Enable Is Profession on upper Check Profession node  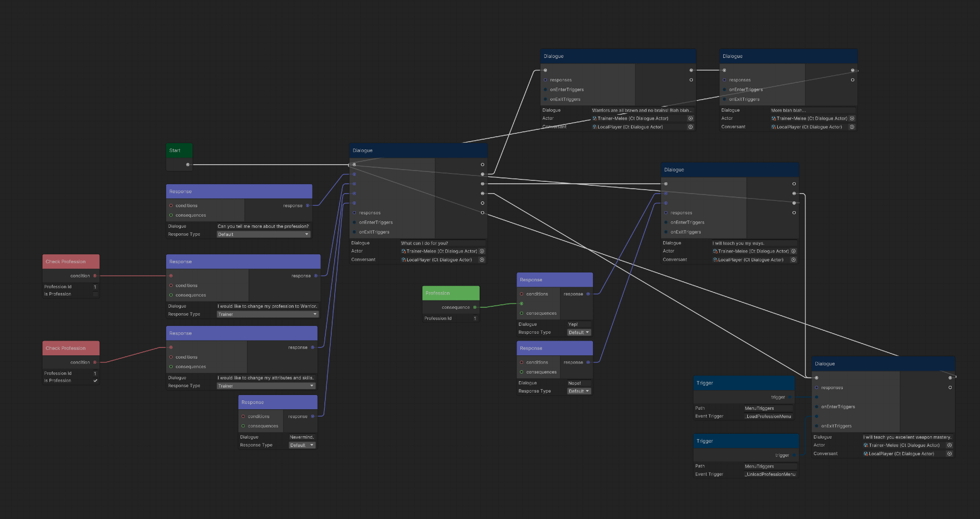95,294
